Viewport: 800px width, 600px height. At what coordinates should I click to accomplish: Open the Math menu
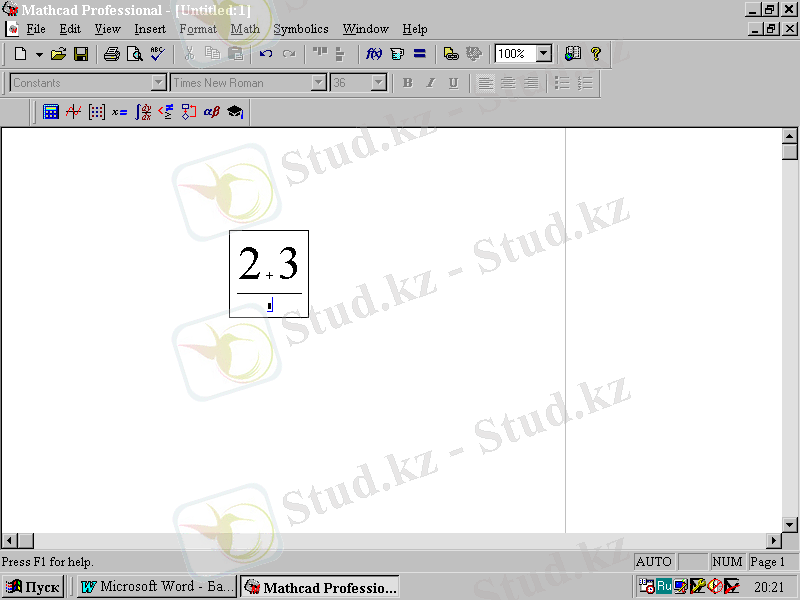point(245,29)
